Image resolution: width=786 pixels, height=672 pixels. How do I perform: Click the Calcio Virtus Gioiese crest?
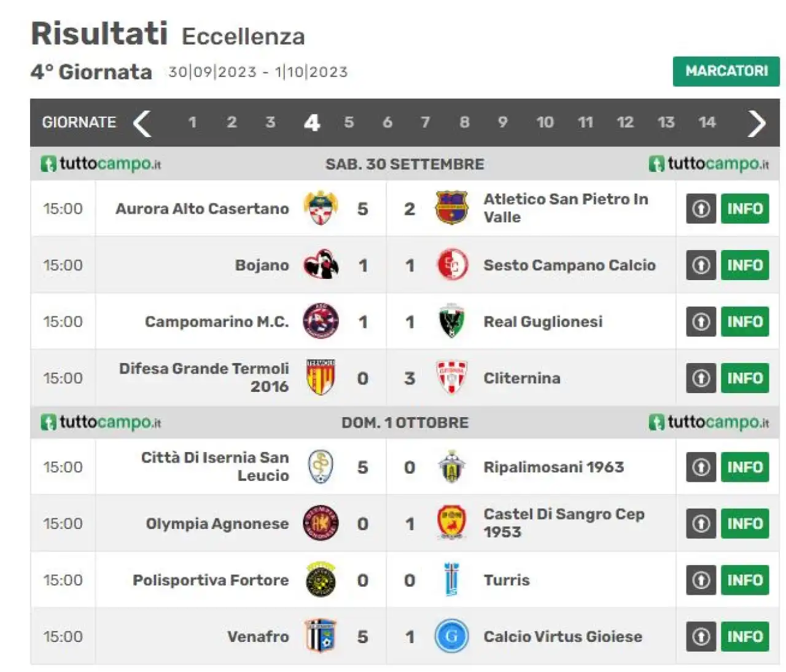point(452,636)
